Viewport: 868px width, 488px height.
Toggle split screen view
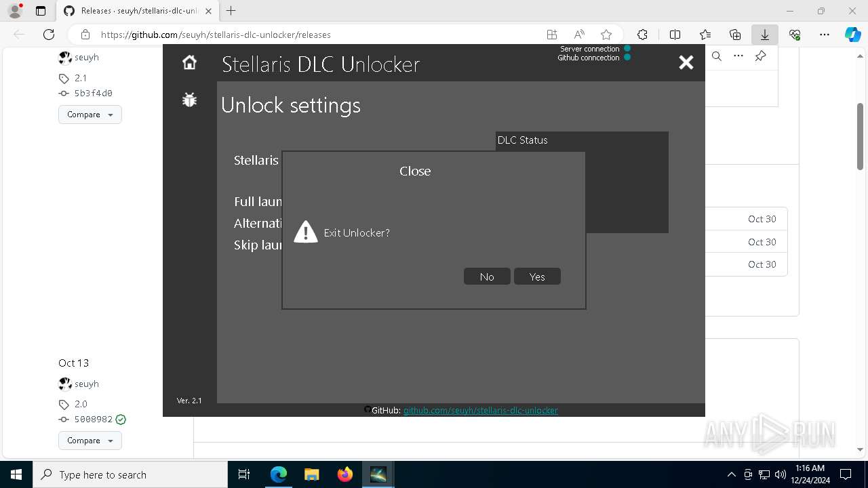[675, 35]
